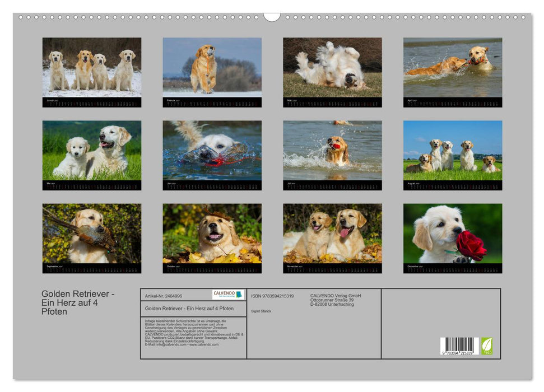This screenshot has width=544, height=392.
Task: Select the January thumbnail with four dogs in snow
Action: coord(91,72)
